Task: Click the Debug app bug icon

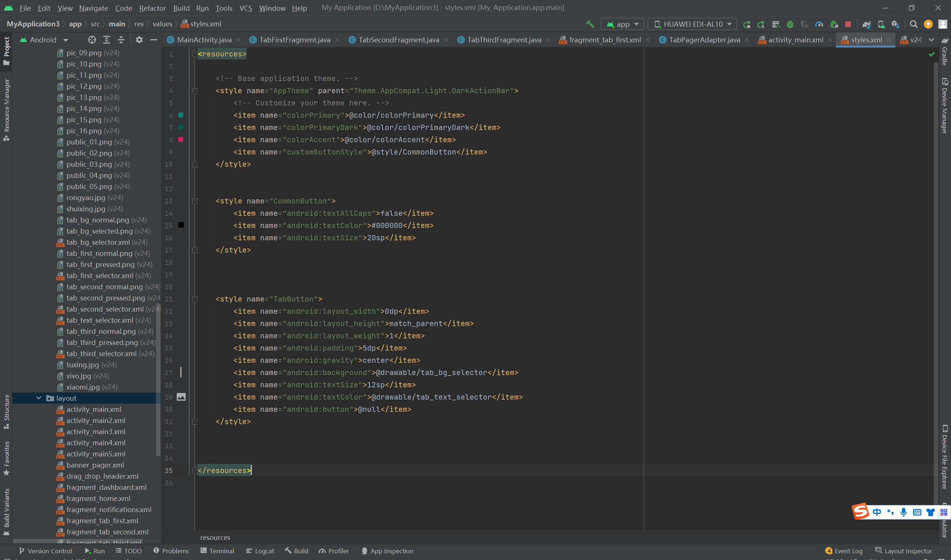Action: click(x=790, y=24)
